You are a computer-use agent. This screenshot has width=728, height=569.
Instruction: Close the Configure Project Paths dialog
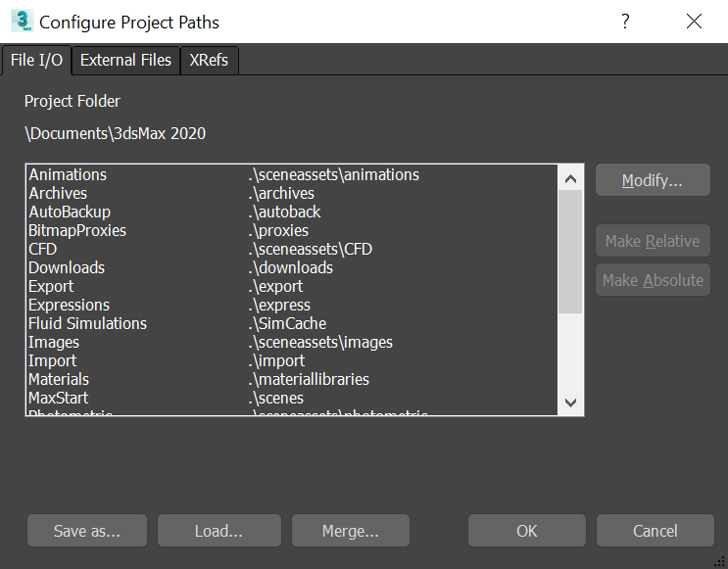pos(694,22)
